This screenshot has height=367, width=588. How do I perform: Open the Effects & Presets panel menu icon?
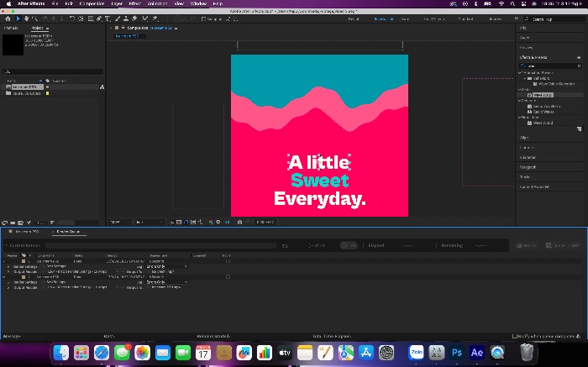[579, 57]
